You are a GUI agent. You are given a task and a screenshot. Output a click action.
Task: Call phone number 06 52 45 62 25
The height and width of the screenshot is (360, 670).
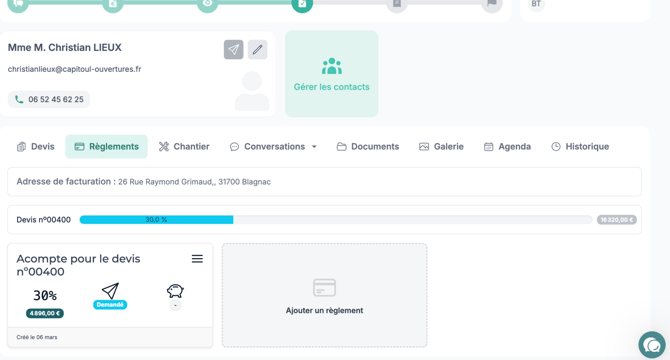click(x=49, y=100)
